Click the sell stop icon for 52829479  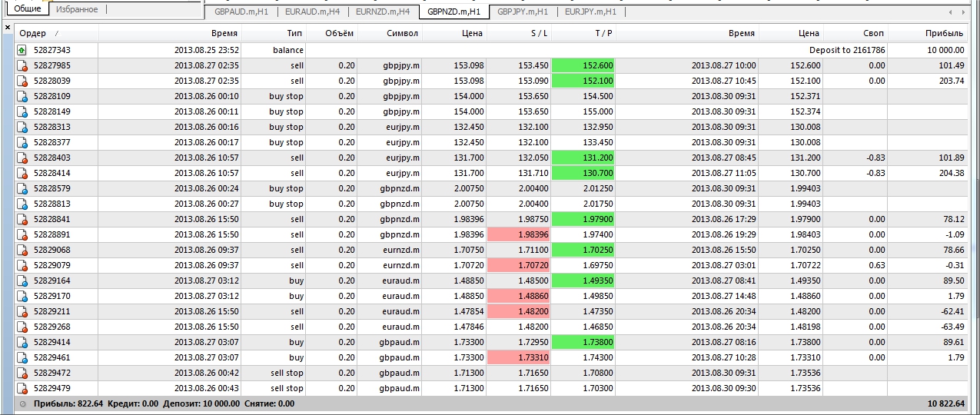pyautogui.click(x=23, y=388)
